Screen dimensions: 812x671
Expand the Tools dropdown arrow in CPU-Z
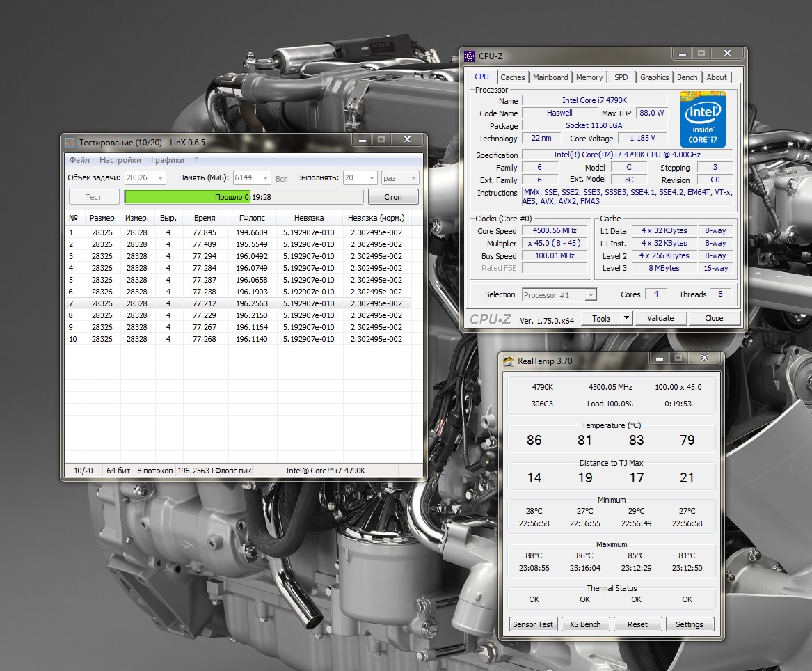coord(626,317)
